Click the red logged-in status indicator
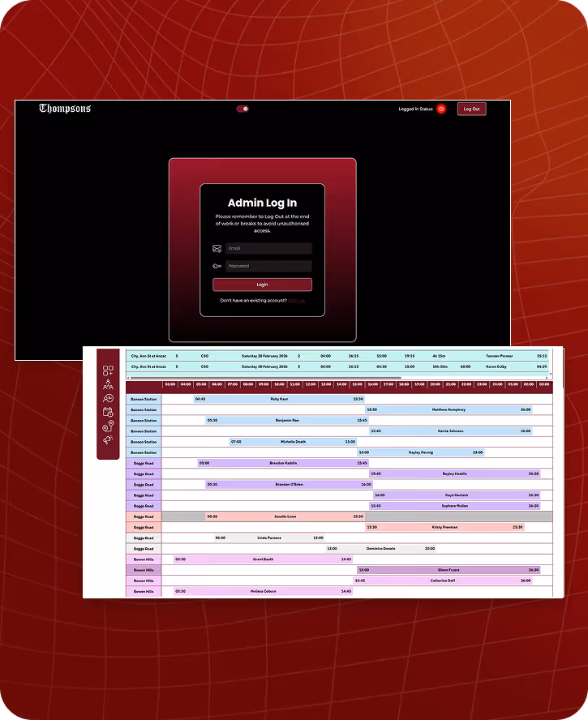This screenshot has height=720, width=588. tap(441, 109)
